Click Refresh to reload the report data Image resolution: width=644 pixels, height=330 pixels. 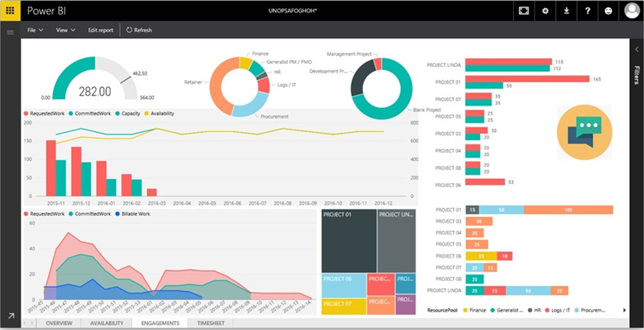(139, 30)
